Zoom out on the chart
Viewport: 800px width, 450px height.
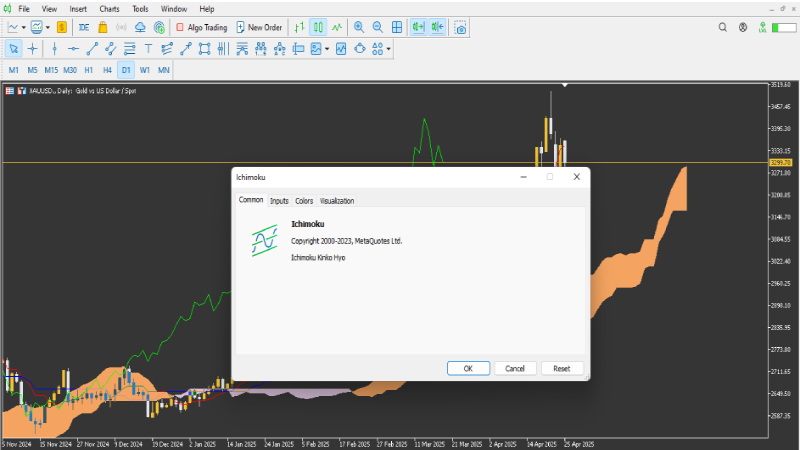(378, 28)
